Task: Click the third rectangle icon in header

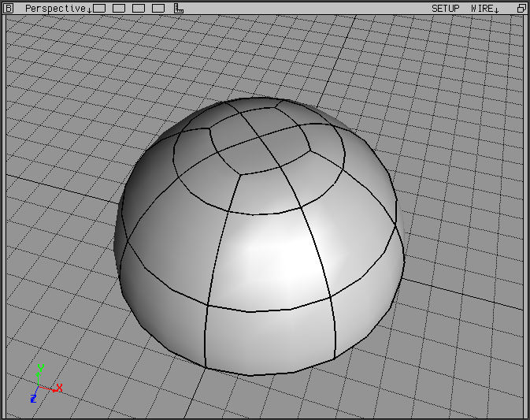Action: (x=139, y=8)
